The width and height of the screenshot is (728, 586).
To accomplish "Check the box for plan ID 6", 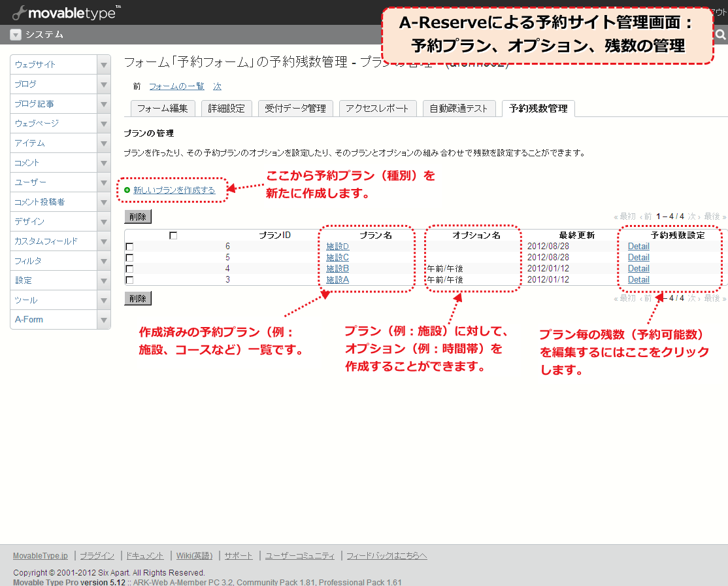I will [129, 247].
